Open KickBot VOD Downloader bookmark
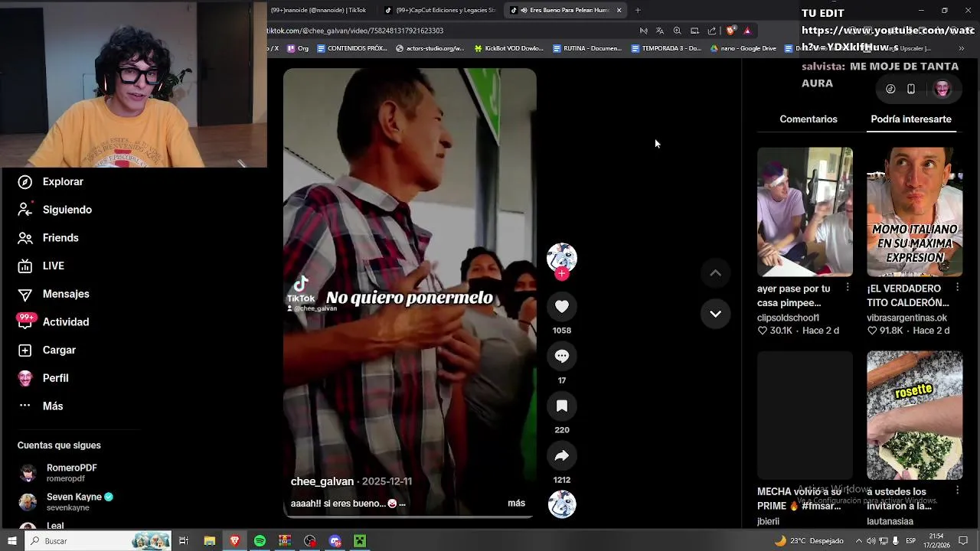This screenshot has height=551, width=980. coord(508,48)
